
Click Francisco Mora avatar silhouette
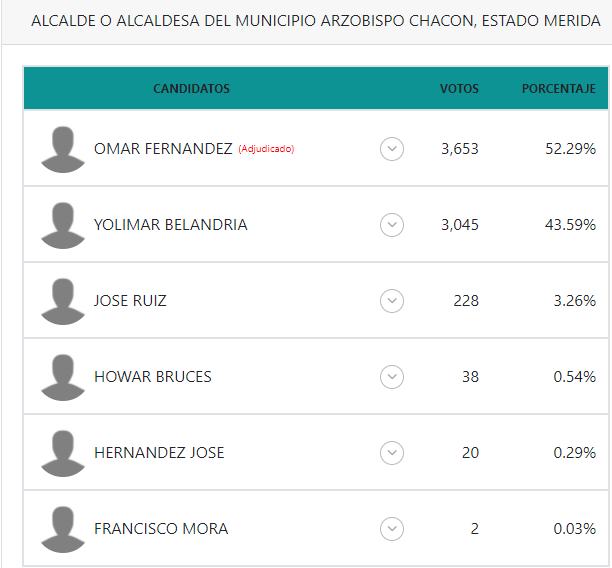pos(63,529)
